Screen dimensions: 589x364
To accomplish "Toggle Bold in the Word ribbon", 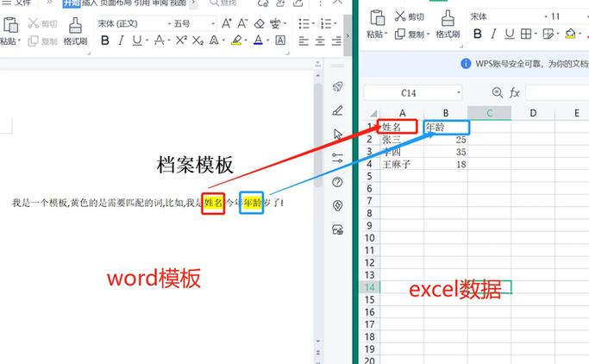I will [105, 41].
